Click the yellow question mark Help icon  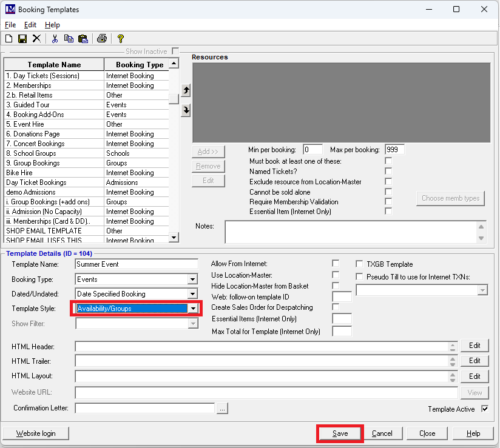(121, 39)
